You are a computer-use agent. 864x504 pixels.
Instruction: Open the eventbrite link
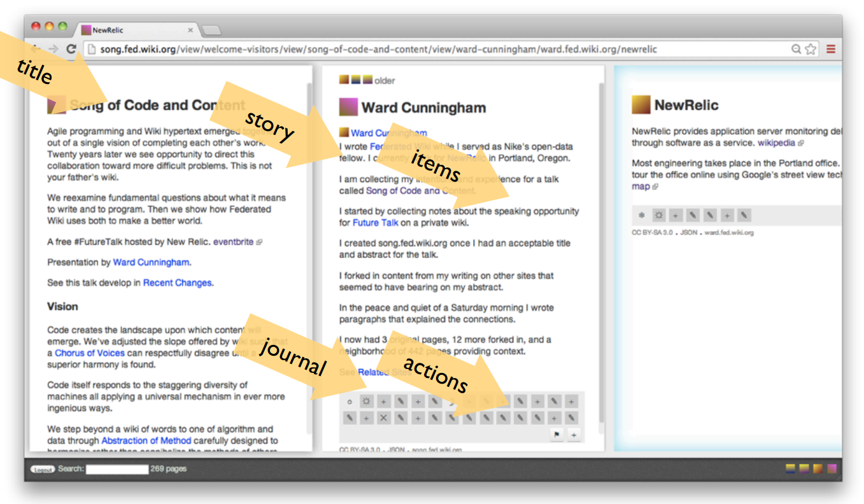coord(233,242)
